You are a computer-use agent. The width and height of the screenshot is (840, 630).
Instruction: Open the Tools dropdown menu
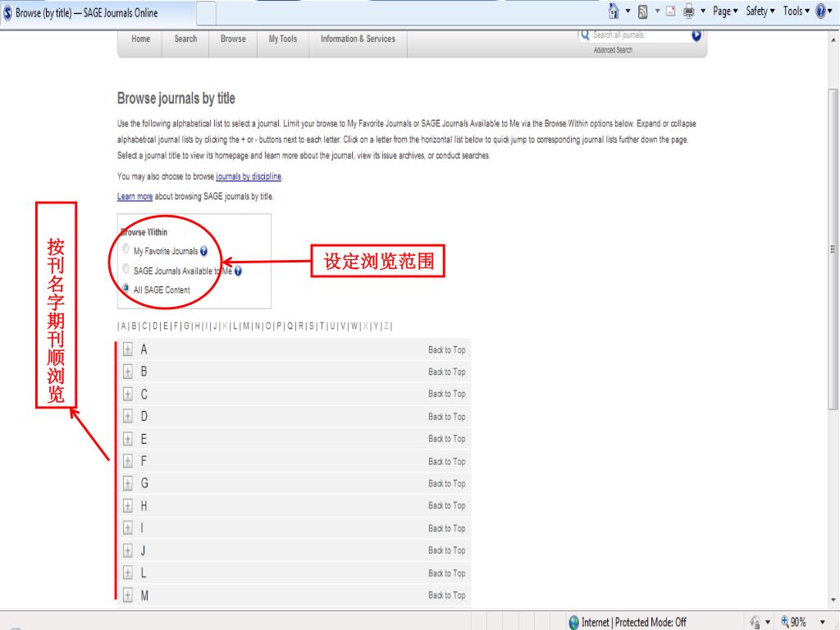[x=796, y=11]
